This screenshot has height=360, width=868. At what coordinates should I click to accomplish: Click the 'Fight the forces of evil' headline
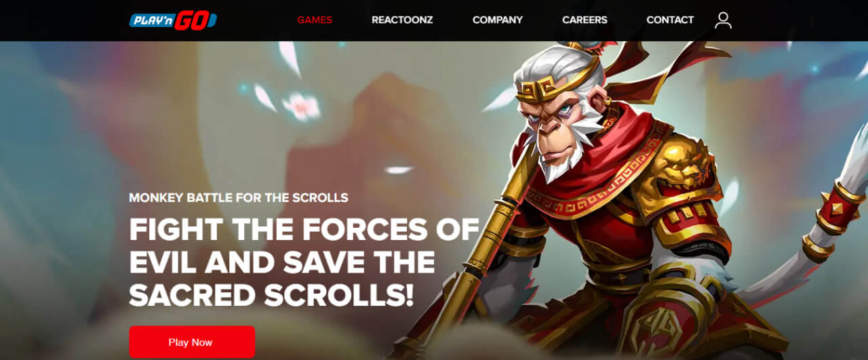(304, 262)
